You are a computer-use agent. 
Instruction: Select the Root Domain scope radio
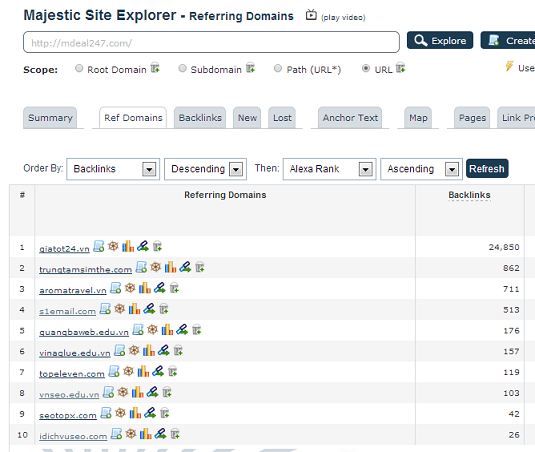(79, 68)
